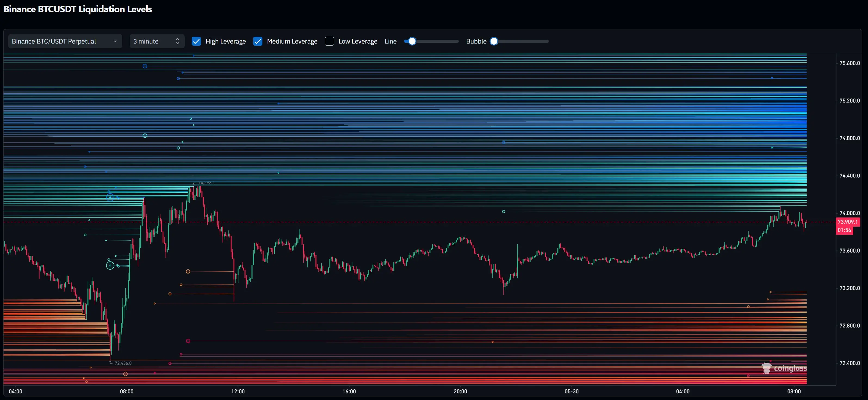The height and width of the screenshot is (400, 868).
Task: Click the 01:56 countdown timer label
Action: [x=844, y=230]
